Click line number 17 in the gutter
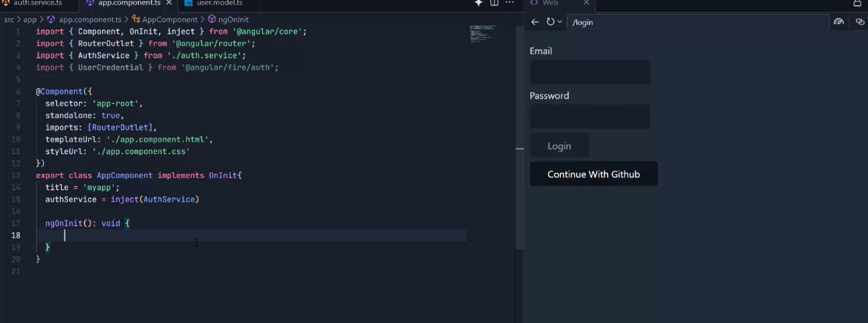 point(16,223)
